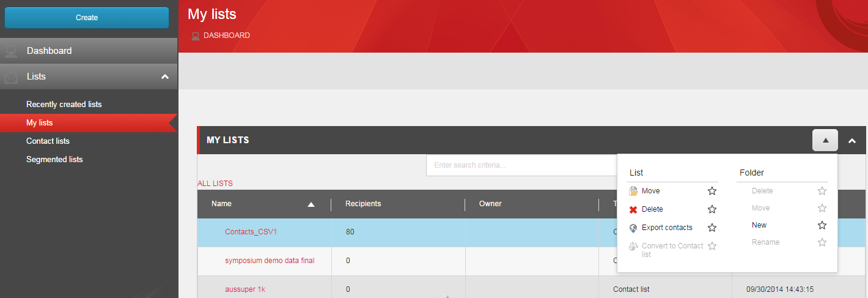Click the Lists envelope icon in sidebar
The width and height of the screenshot is (868, 298).
11,77
